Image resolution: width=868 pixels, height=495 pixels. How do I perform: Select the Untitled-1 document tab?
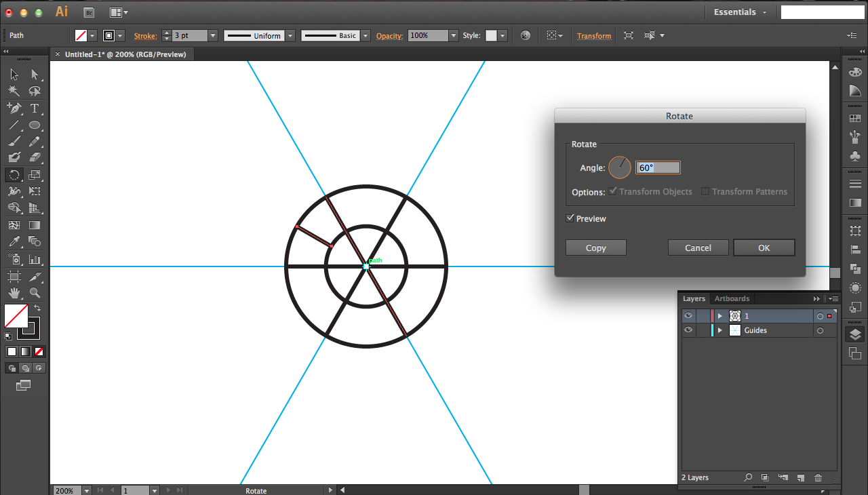click(125, 54)
